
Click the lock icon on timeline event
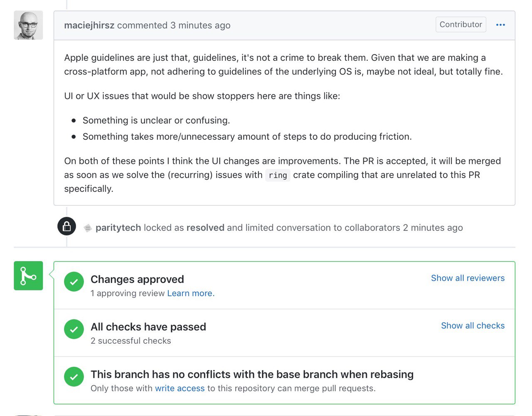click(x=66, y=226)
